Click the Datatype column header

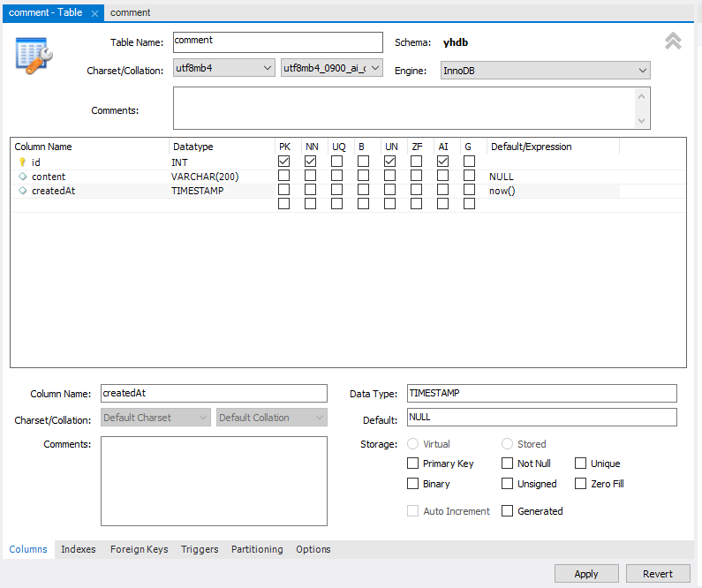point(222,147)
